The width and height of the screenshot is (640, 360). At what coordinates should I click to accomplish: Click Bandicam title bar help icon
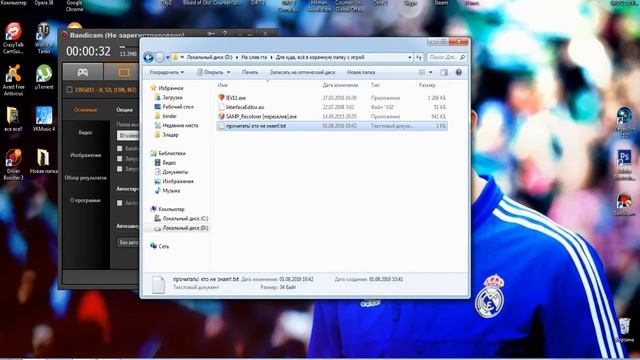pyautogui.click(x=224, y=33)
